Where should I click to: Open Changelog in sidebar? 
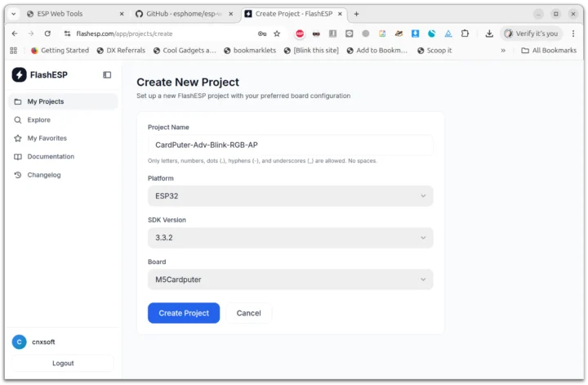point(63,175)
